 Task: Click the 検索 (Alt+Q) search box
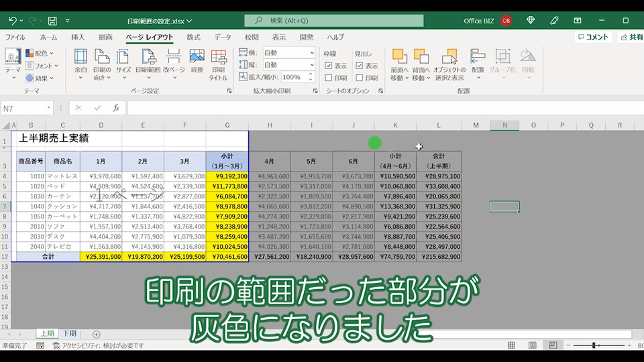334,21
